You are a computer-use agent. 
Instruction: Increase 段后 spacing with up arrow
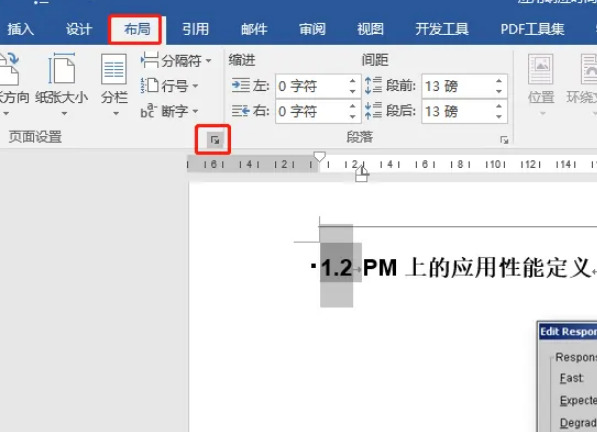[499, 106]
